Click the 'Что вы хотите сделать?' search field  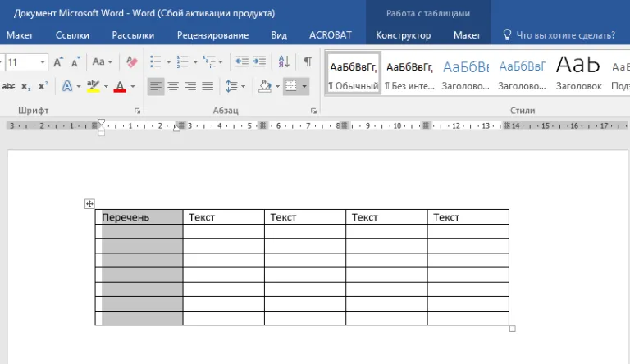[566, 35]
